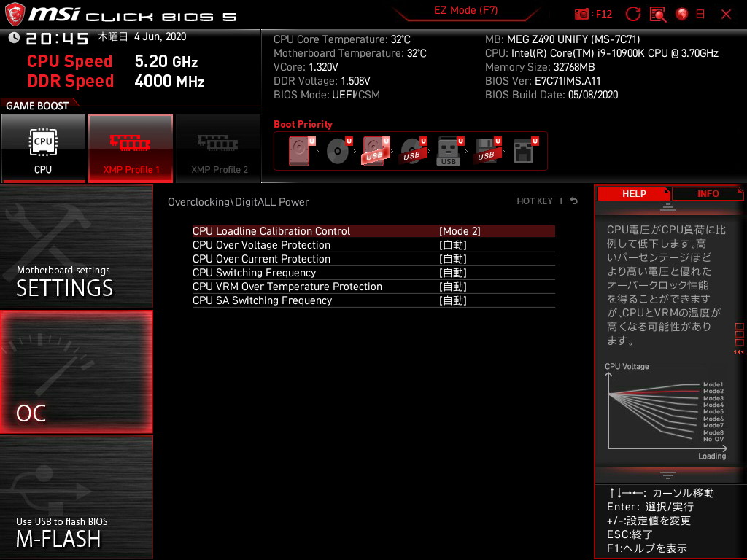This screenshot has height=560, width=747.
Task: Select CPU Loadline Calibration Control row
Action: pyautogui.click(x=373, y=231)
